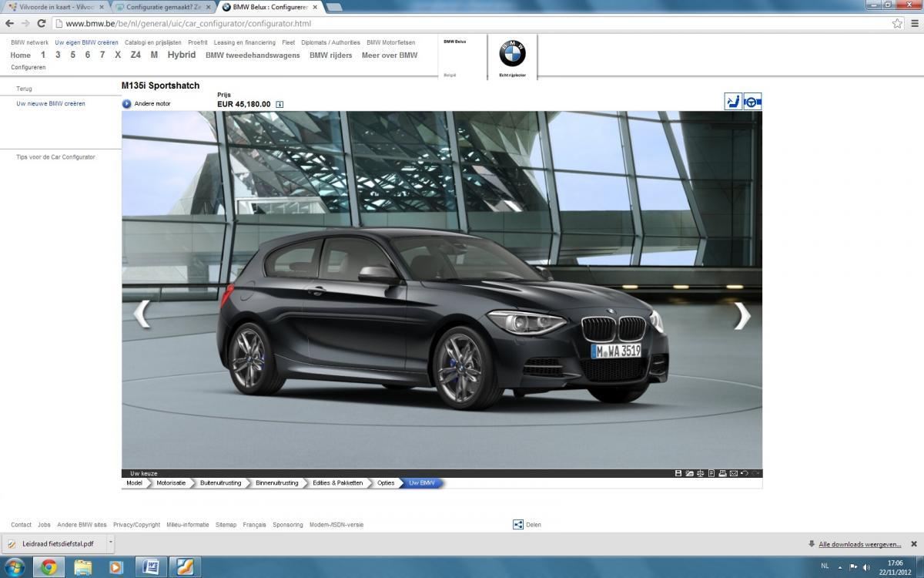Open BMW tweedehandswagens menu
The image size is (924, 578).
click(253, 55)
